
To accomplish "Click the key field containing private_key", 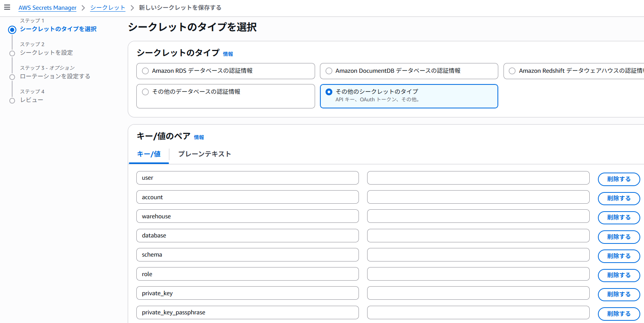I will point(248,293).
